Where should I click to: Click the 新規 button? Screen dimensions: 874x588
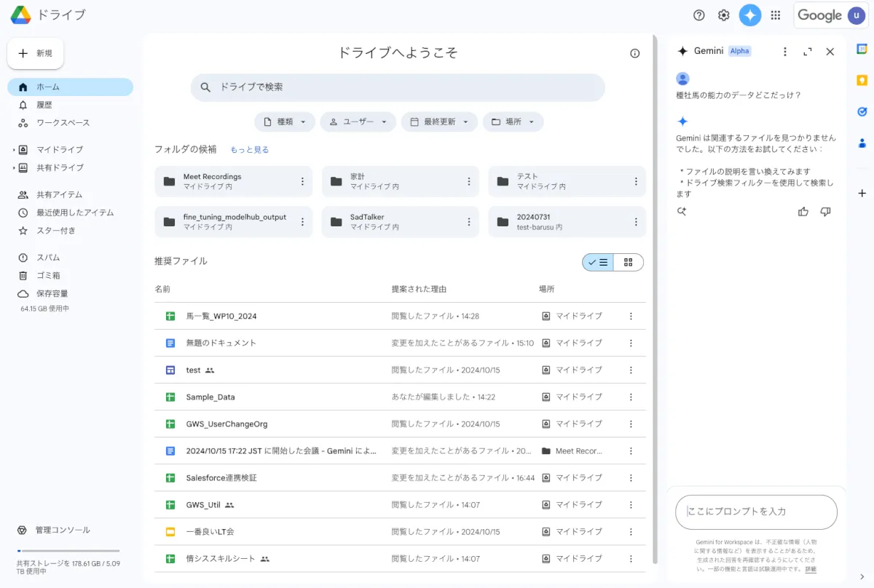coord(36,53)
